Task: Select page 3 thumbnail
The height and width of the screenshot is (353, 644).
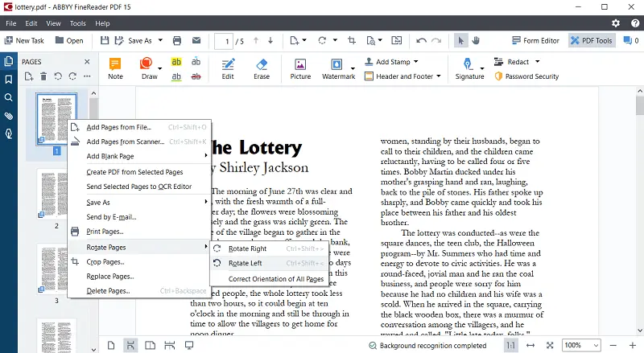Action: point(55,269)
